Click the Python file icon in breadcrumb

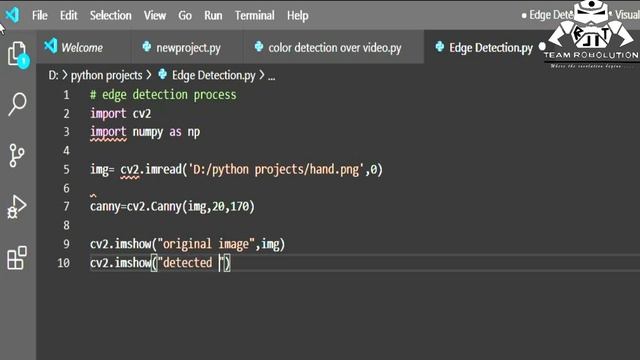click(162, 74)
